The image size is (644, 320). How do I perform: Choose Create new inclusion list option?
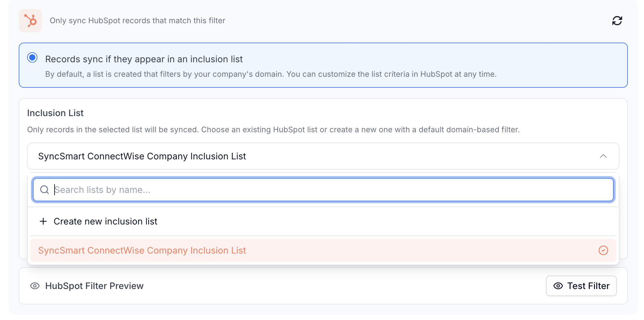(x=323, y=221)
